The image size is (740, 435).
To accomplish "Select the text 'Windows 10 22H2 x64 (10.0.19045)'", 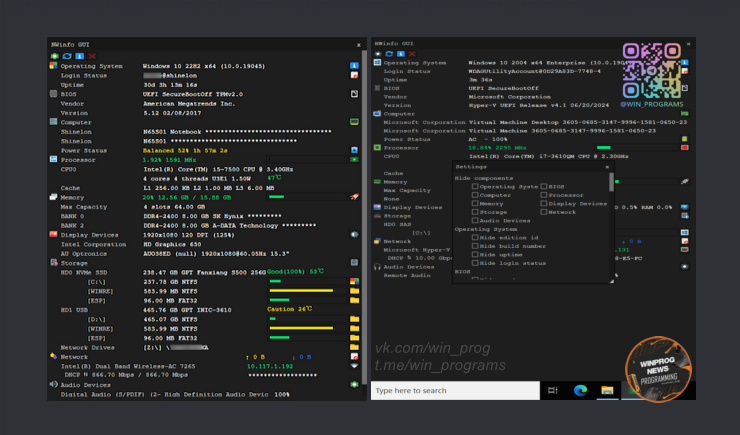I will click(204, 66).
